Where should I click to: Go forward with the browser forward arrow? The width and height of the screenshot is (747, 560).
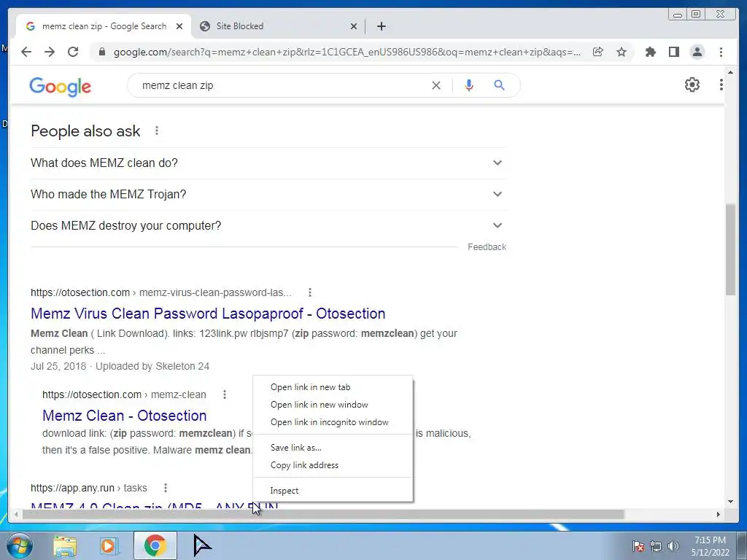(x=50, y=52)
